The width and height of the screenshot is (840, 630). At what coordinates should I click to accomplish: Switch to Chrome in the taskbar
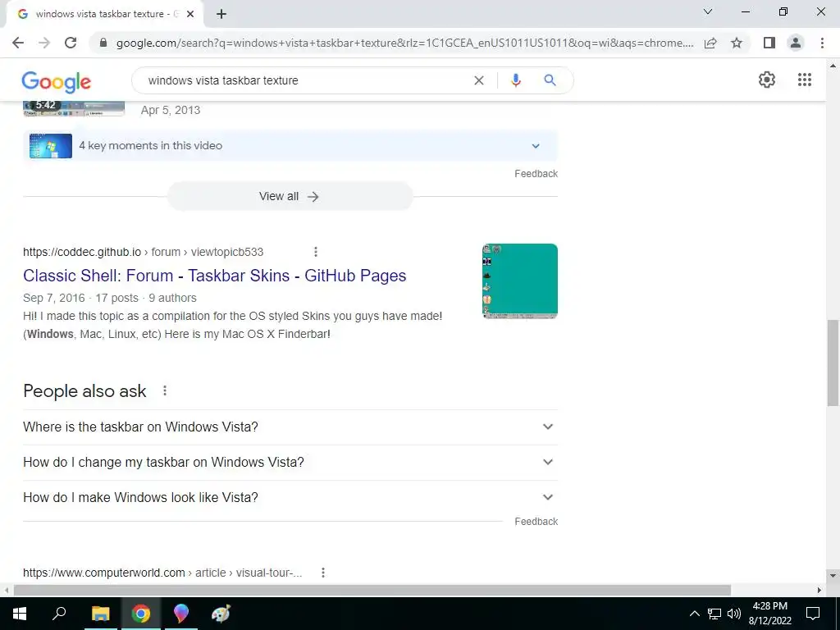pos(140,614)
